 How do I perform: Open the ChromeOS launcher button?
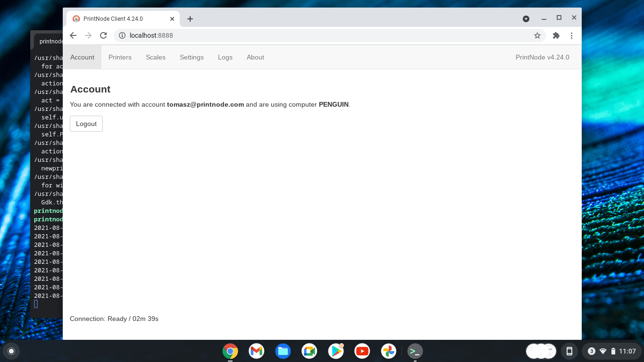click(x=11, y=351)
